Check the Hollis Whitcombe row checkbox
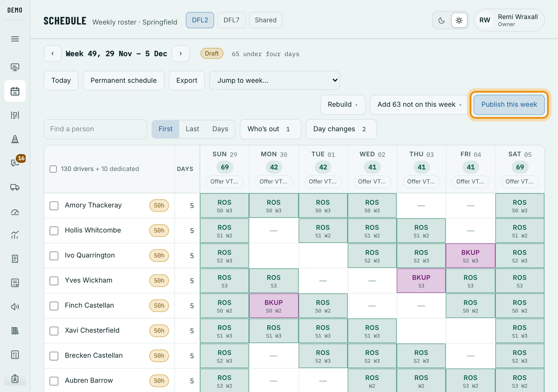This screenshot has width=558, height=392. point(54,231)
